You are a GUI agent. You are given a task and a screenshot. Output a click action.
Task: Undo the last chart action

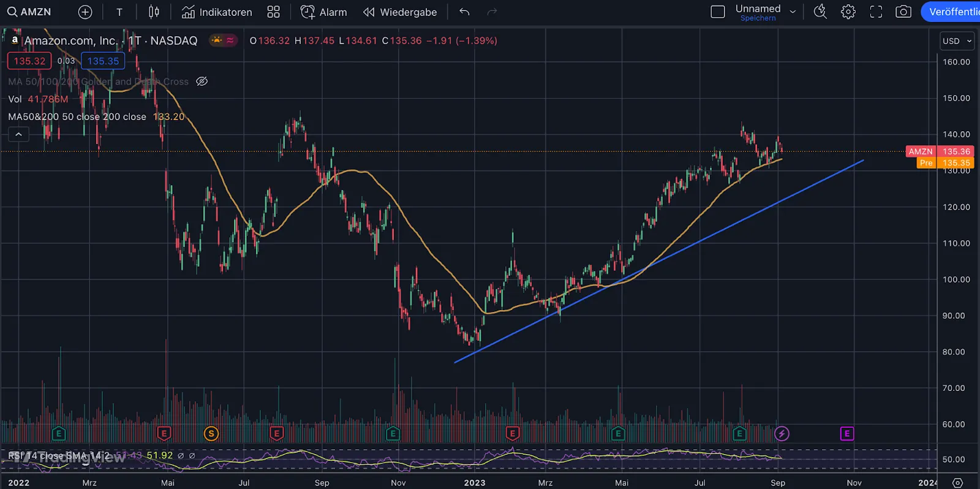[x=464, y=12]
